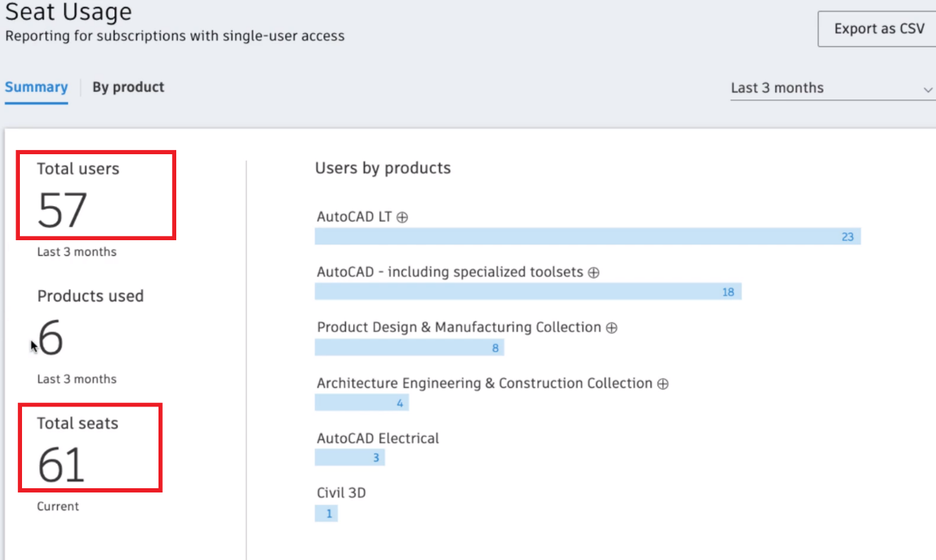Click the Products used value 6

point(50,338)
